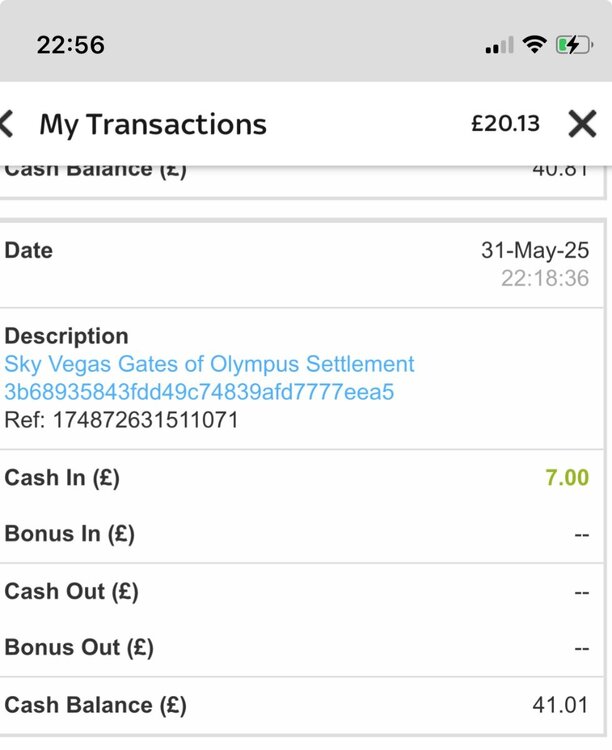Image resolution: width=612 pixels, height=750 pixels.
Task: Tap the Description field label
Action: (x=66, y=336)
